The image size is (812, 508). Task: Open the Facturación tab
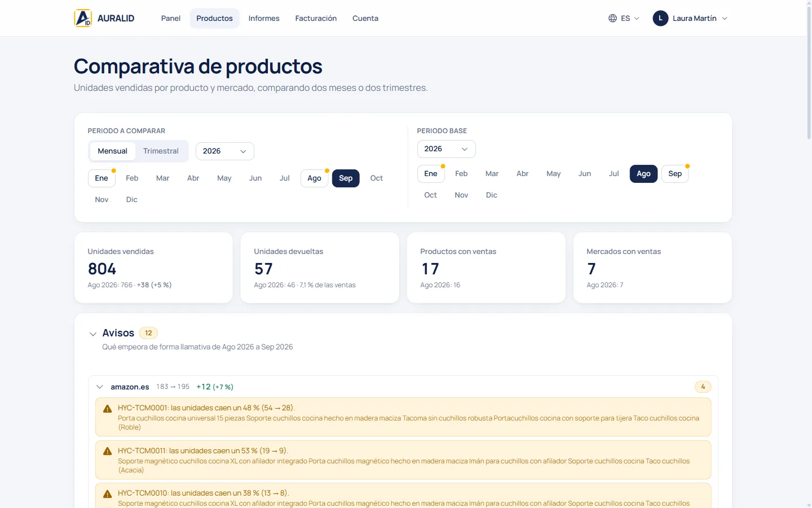316,18
